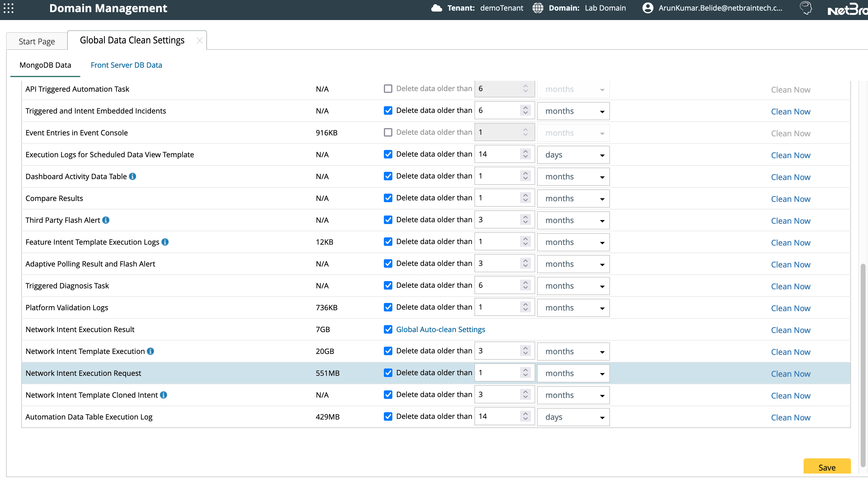
Task: Uncheck Compare Results delete data checkbox
Action: (x=388, y=198)
